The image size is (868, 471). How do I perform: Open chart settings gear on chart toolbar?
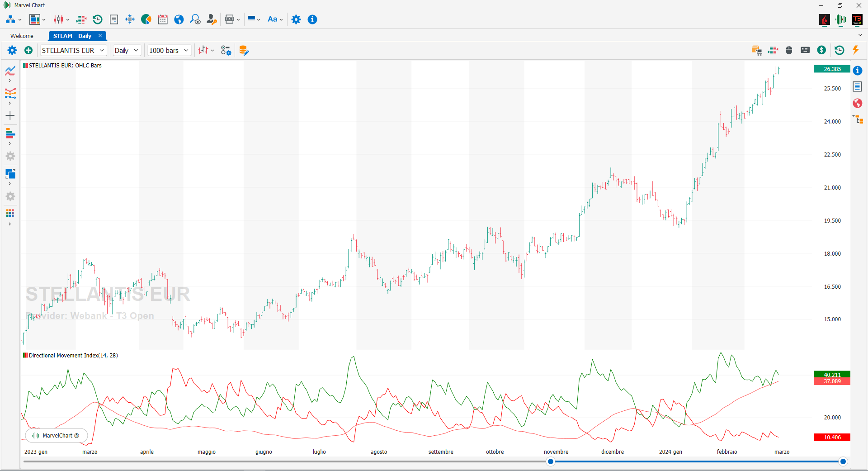[x=12, y=50]
